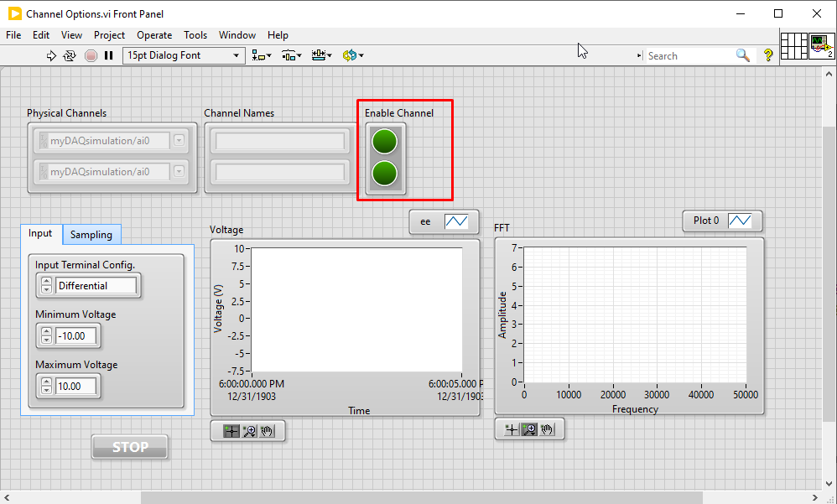The image size is (837, 504).
Task: Click LabVIEW logo in the title bar
Action: (15, 14)
